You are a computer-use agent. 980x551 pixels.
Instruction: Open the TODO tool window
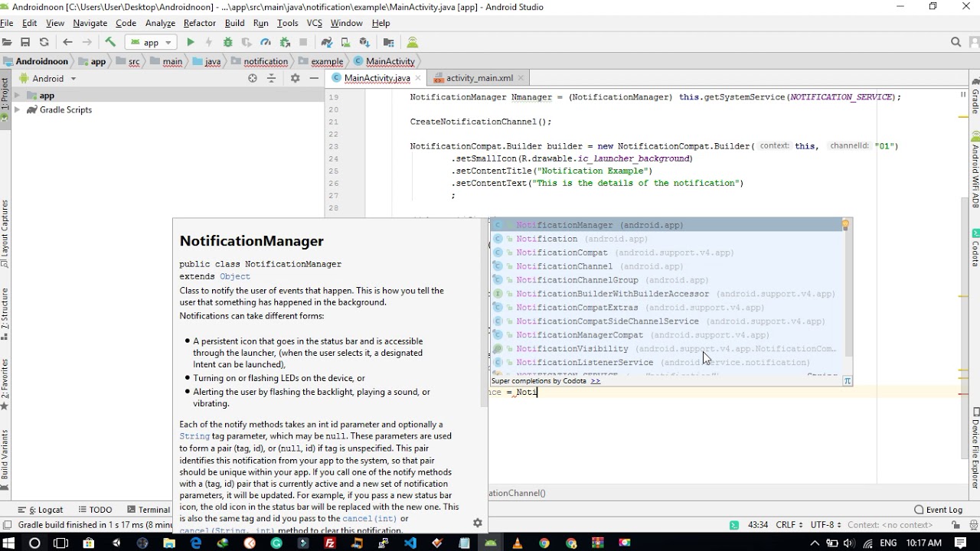[94, 510]
